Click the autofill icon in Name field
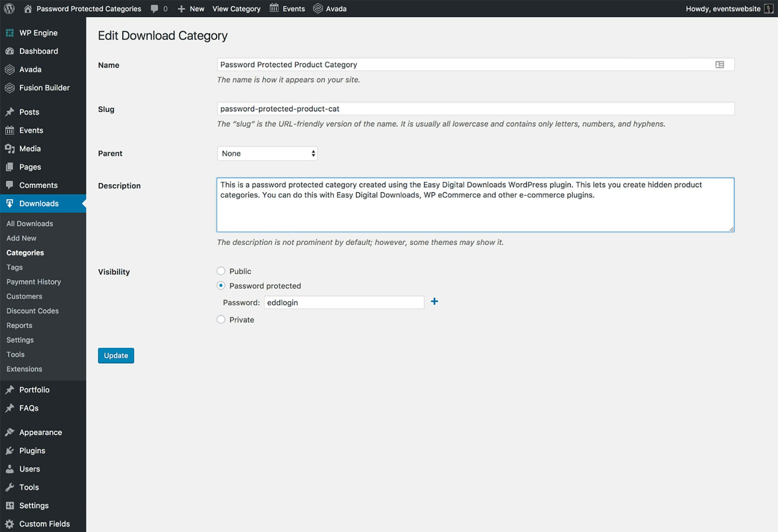The image size is (778, 532). (719, 65)
